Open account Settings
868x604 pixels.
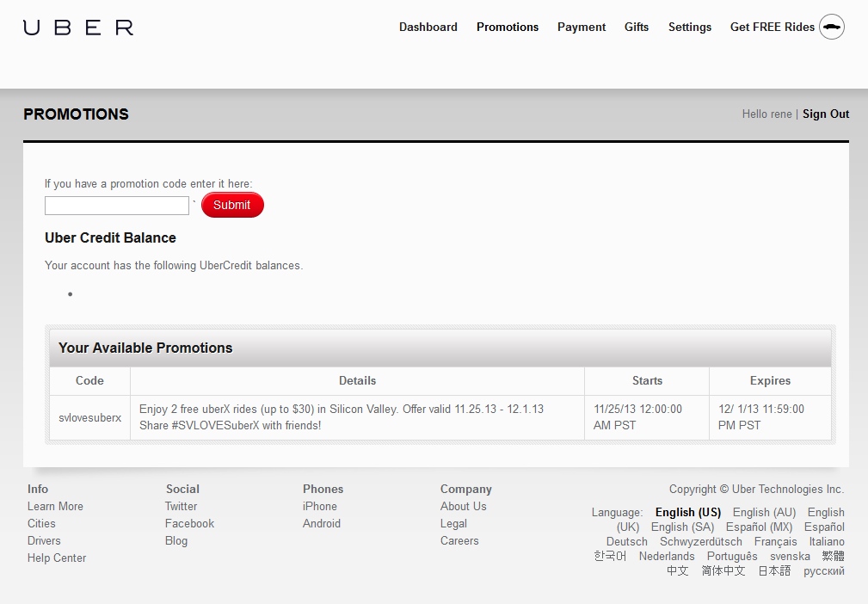(689, 27)
